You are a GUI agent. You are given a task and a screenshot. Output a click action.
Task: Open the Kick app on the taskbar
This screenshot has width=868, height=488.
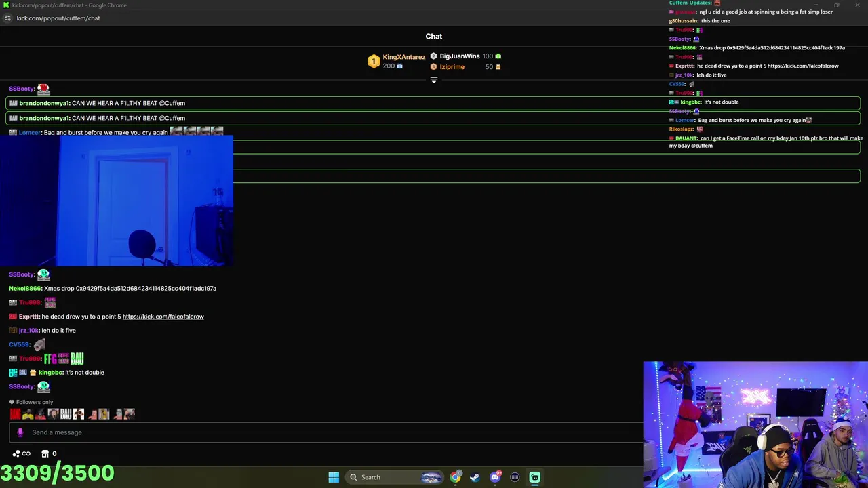point(535,477)
